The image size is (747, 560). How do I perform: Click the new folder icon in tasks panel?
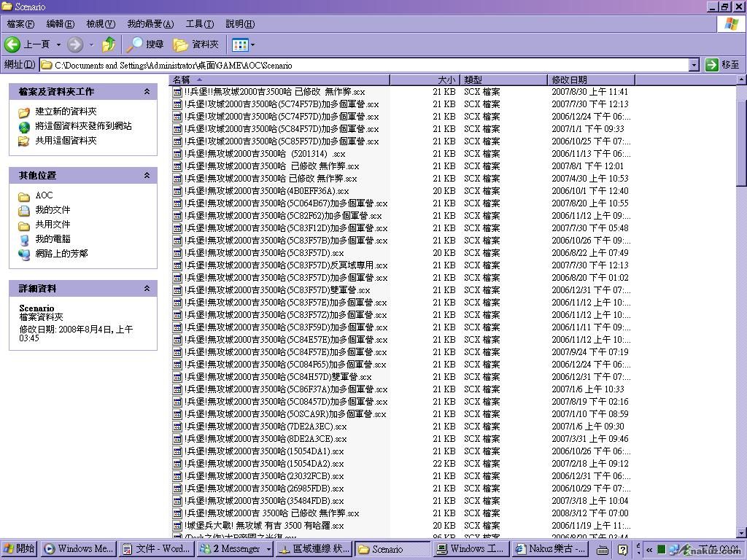tap(24, 112)
